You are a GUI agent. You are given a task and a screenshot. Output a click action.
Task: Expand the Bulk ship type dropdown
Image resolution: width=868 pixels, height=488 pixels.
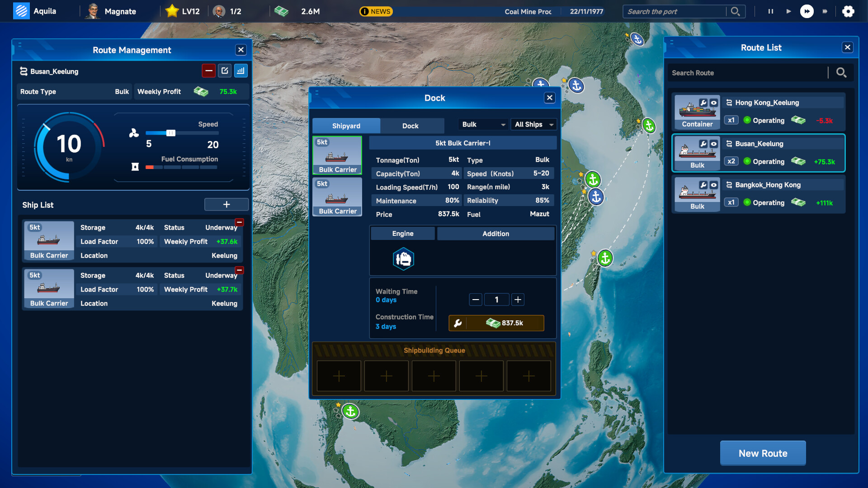(x=483, y=124)
